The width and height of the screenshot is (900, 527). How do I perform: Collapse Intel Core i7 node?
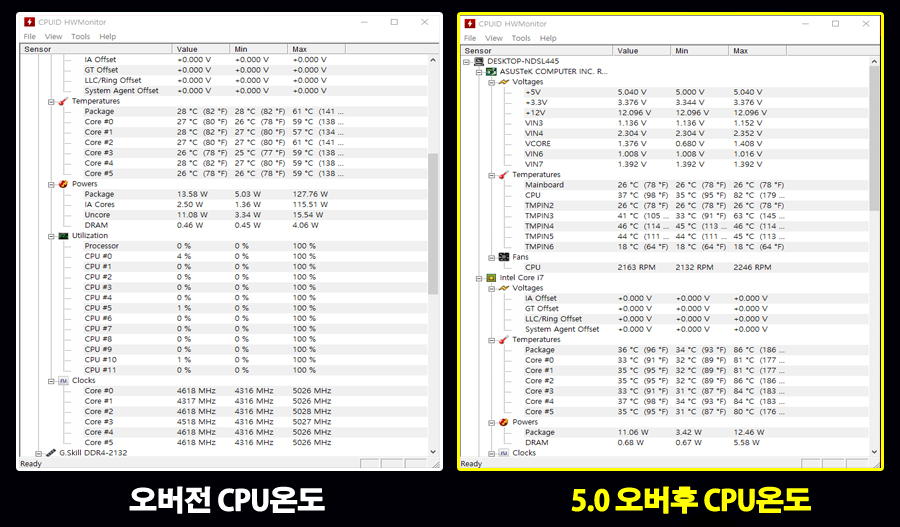(x=479, y=278)
